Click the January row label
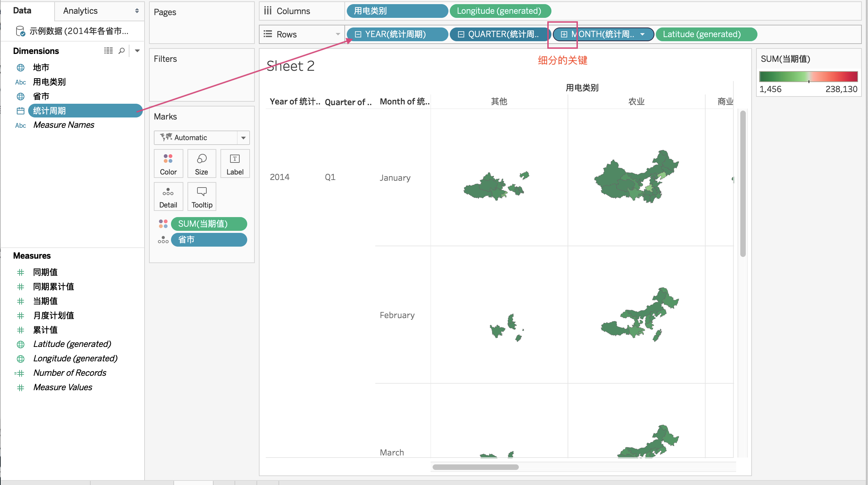 pyautogui.click(x=395, y=178)
